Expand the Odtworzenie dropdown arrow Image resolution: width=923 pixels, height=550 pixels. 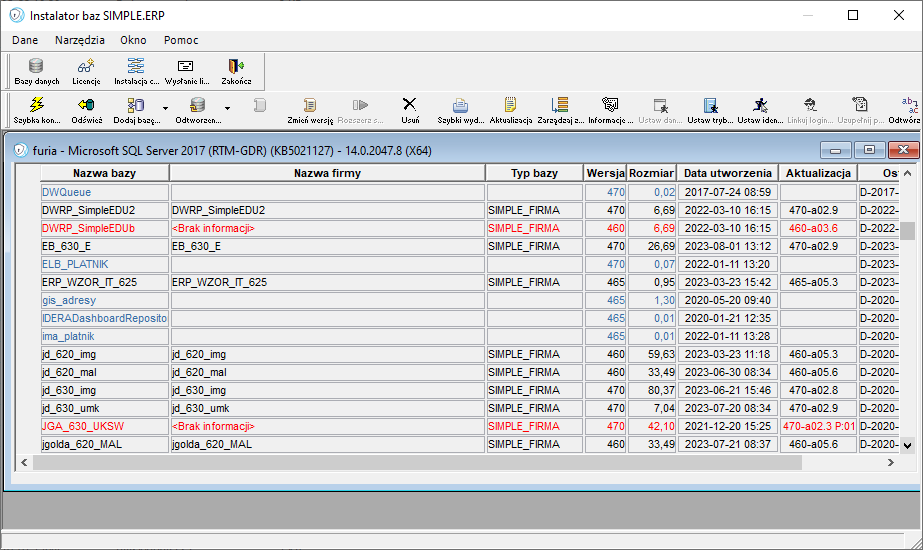[x=227, y=108]
